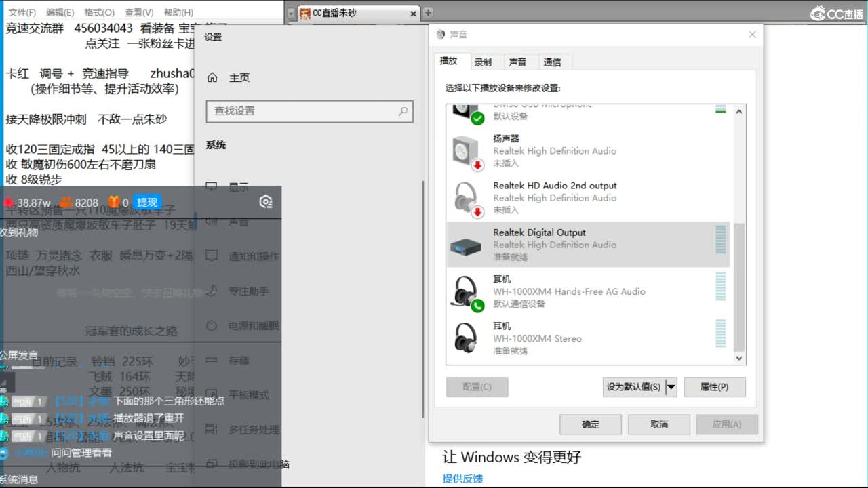868x488 pixels.
Task: Open 专注助手 in the Settings sidebar
Action: pyautogui.click(x=248, y=291)
